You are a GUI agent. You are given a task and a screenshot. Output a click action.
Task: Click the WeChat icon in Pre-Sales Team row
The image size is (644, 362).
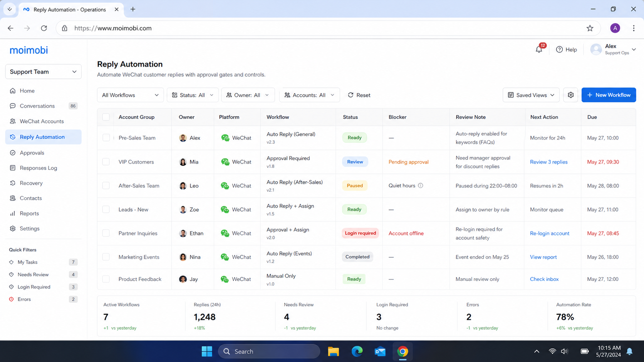(x=225, y=138)
